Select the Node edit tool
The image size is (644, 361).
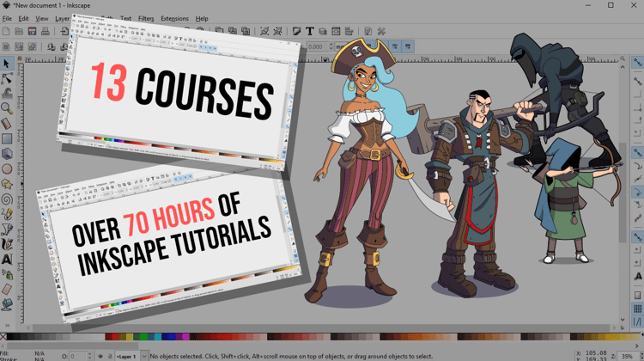(x=7, y=78)
